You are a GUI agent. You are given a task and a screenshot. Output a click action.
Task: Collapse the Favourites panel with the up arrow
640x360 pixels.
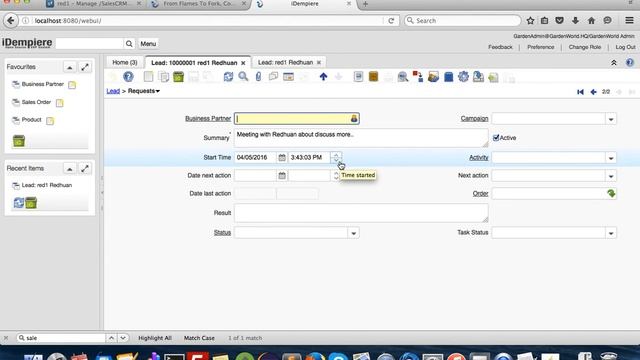point(69,67)
